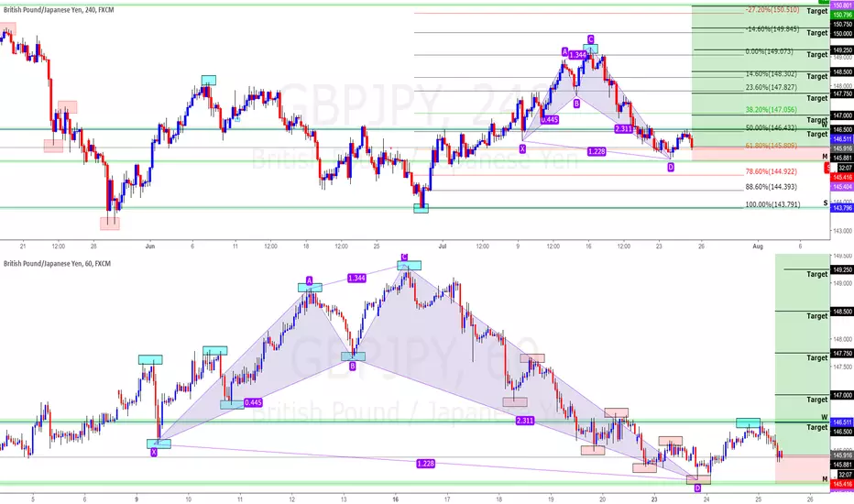Click the 61.80%(145.809) retracement label
The image size is (854, 504).
(771, 146)
